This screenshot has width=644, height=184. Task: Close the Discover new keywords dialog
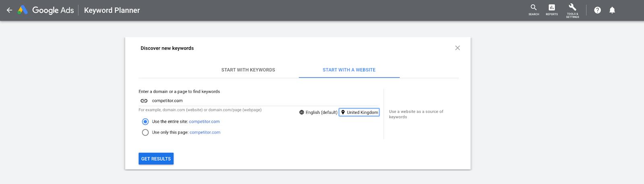tap(458, 48)
